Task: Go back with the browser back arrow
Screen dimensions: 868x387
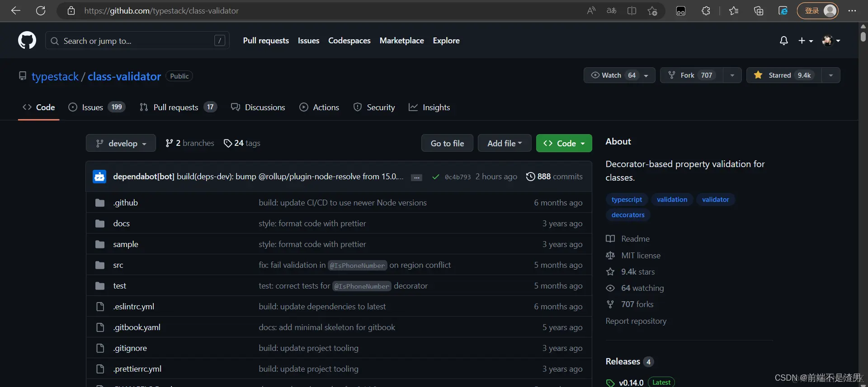Action: pyautogui.click(x=16, y=11)
